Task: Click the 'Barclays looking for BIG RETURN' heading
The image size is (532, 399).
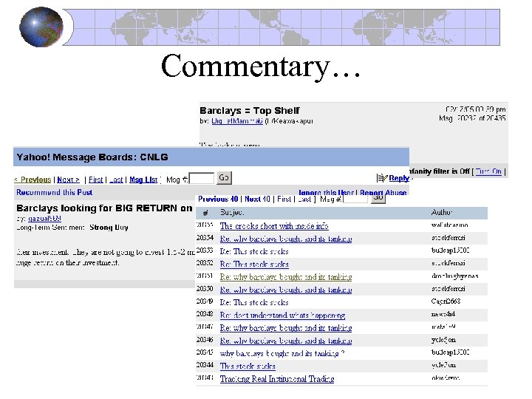Action: [x=104, y=208]
